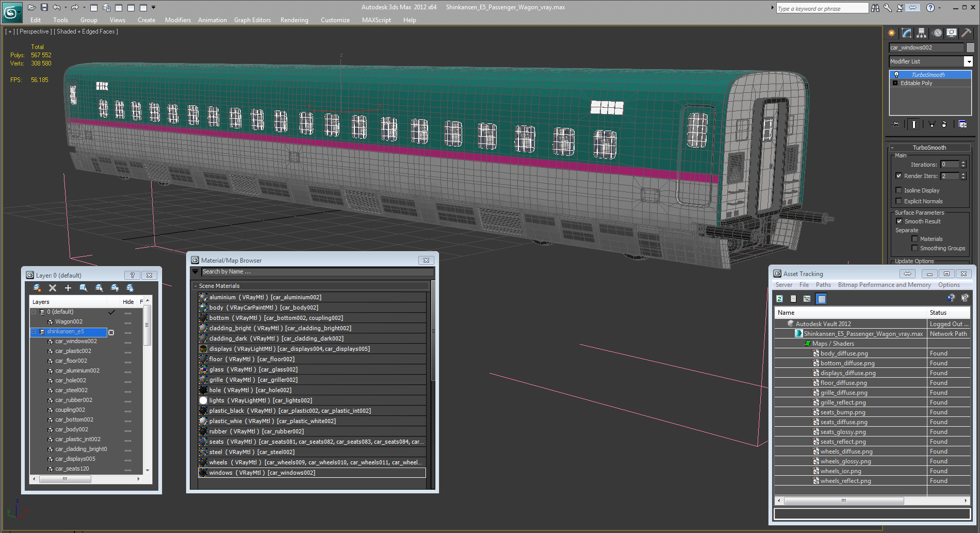
Task: Toggle Show End Result icon
Action: coord(914,124)
